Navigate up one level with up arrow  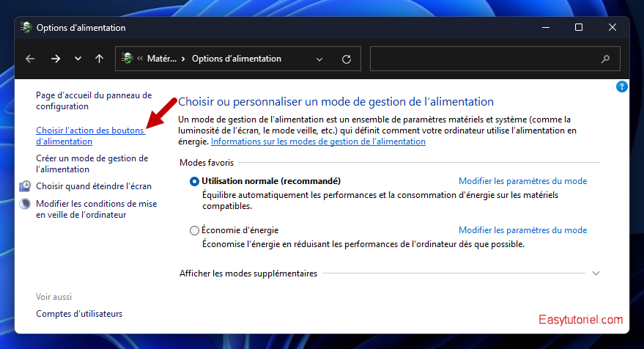click(100, 59)
